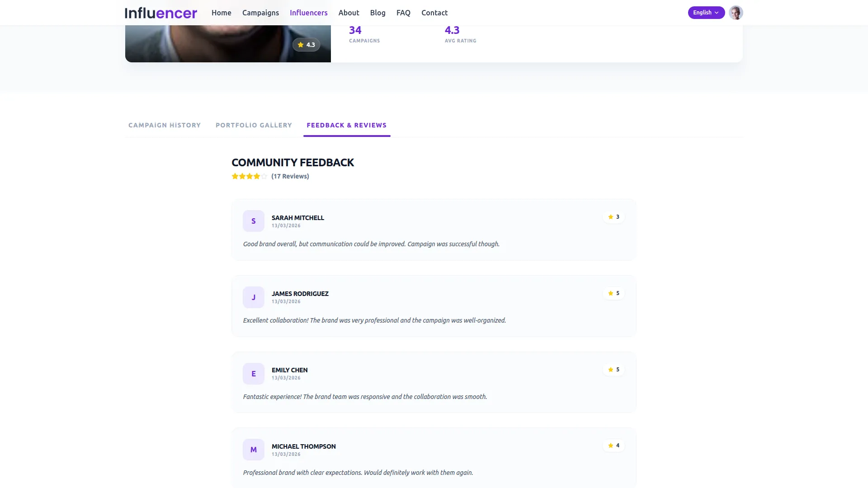
Task: Click the 4.3 star badge on profile photo
Action: 306,45
